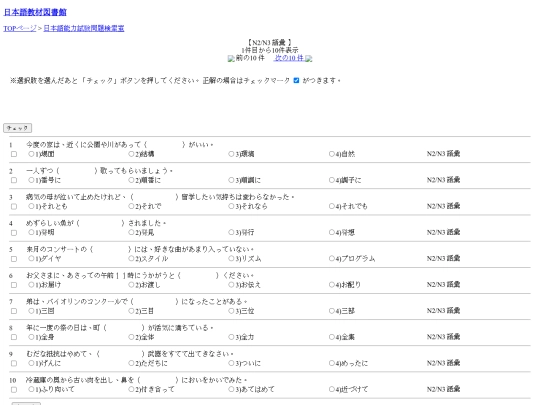Select option 2)結構 for question 1

coord(131,154)
